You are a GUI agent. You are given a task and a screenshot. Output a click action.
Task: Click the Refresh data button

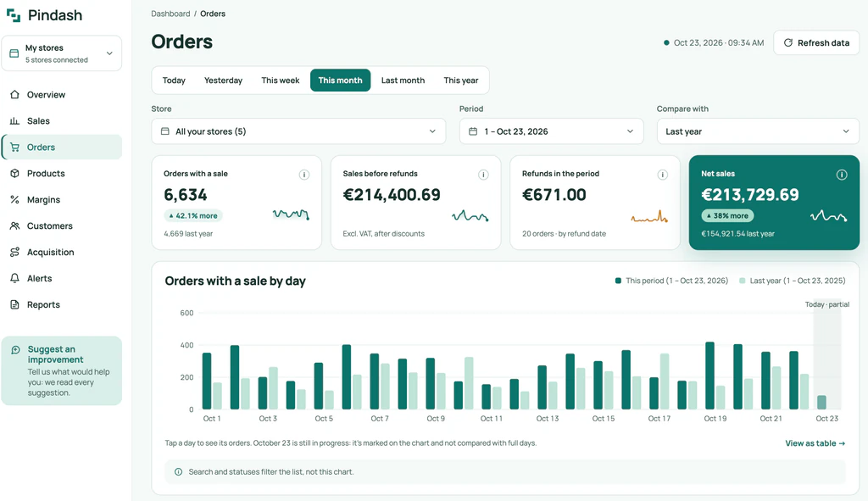tap(816, 42)
